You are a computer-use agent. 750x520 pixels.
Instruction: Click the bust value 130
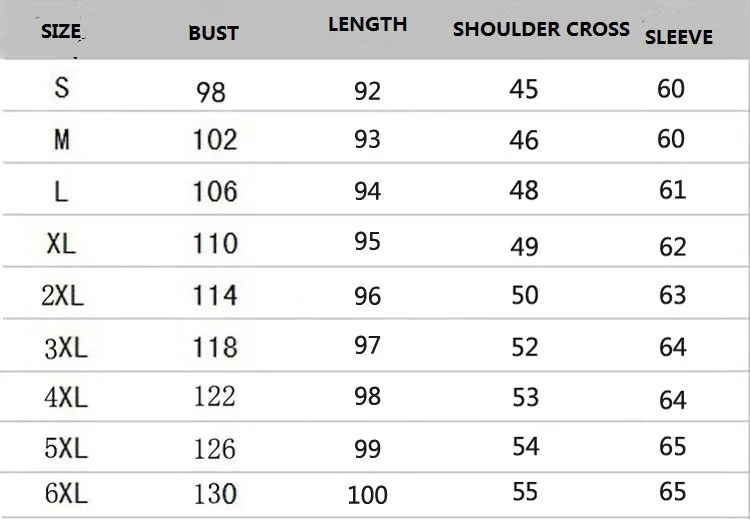point(215,494)
